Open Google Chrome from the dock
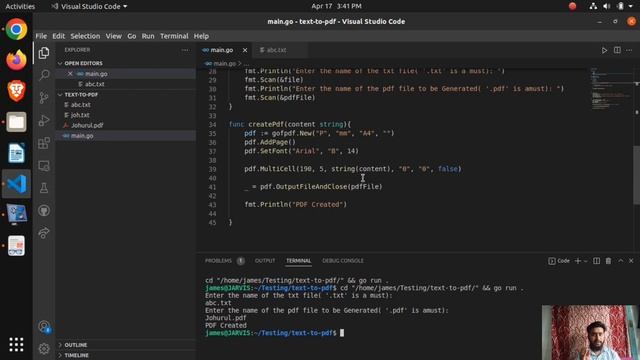Image resolution: width=640 pixels, height=360 pixels. click(16, 29)
